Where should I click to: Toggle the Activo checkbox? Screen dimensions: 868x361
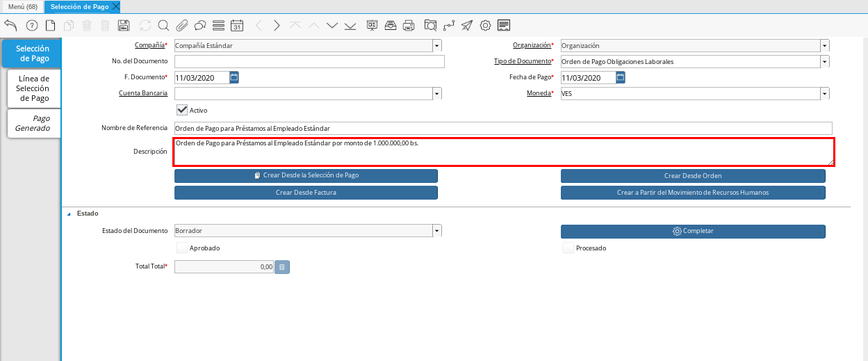(182, 110)
